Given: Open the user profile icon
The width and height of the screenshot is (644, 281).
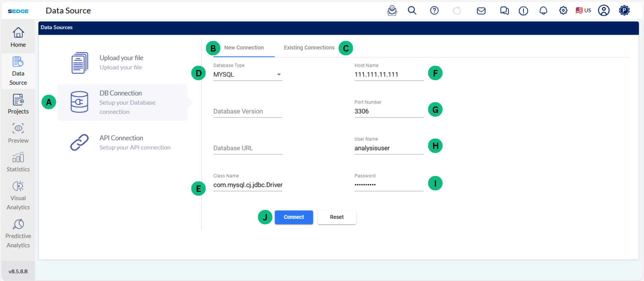Looking at the screenshot, I should [603, 11].
